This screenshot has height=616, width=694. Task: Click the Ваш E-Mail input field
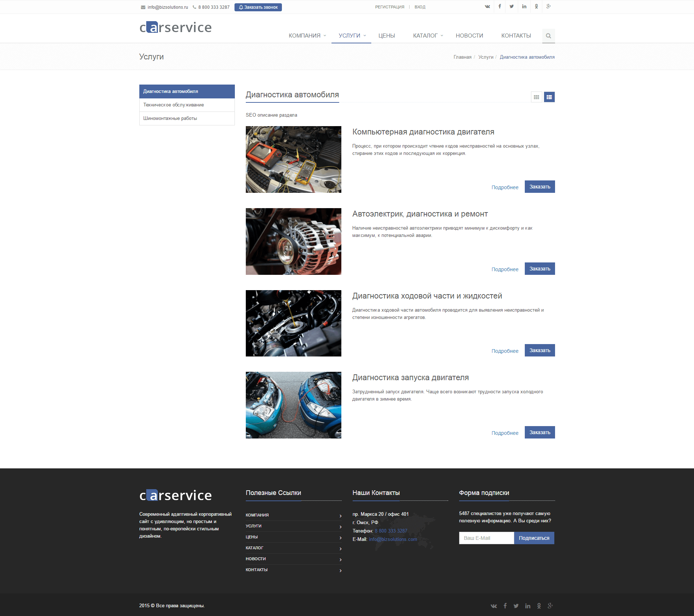pyautogui.click(x=486, y=538)
